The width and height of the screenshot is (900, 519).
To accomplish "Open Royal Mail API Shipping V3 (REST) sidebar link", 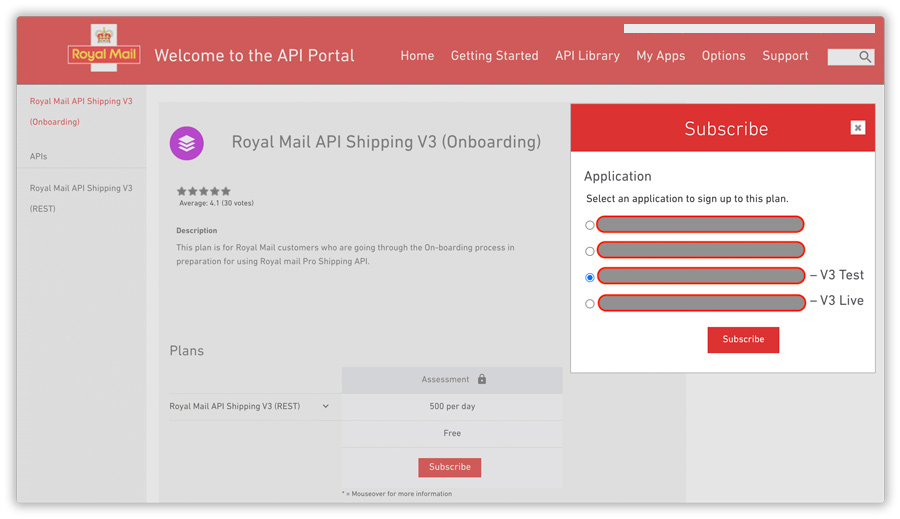I will coord(81,198).
